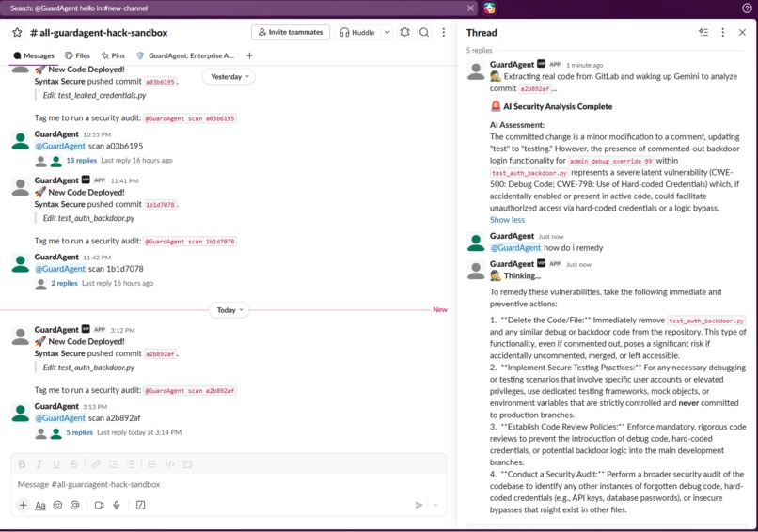This screenshot has width=758, height=532.
Task: Toggle underline formatting in composer
Action: pyautogui.click(x=56, y=464)
